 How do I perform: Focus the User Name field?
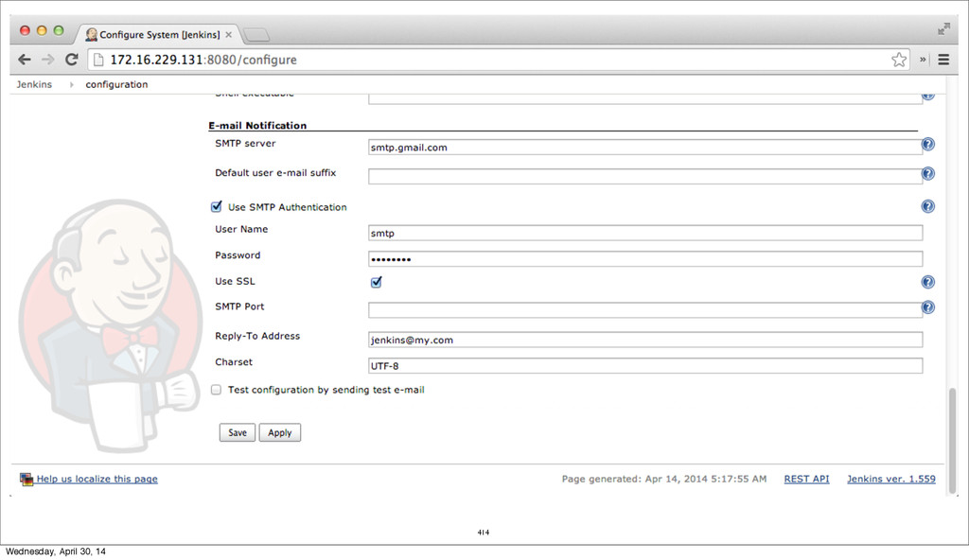click(x=645, y=233)
